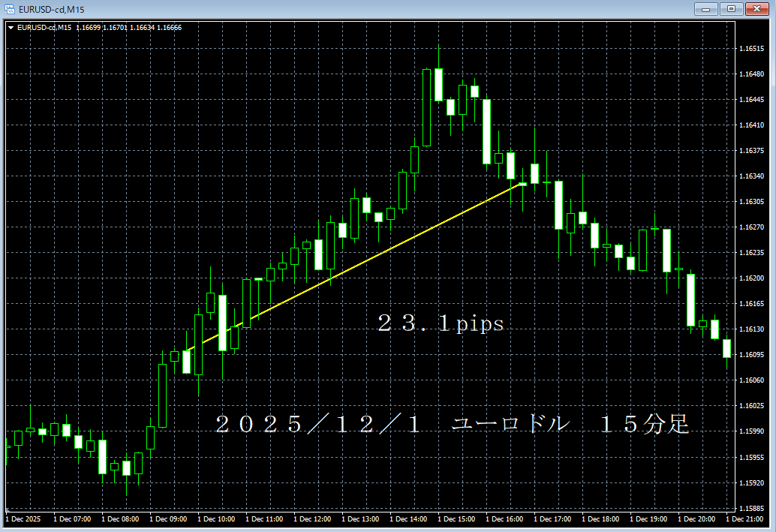Screen dimensions: 776x532
Task: Click the EURUSD-cd,M15 window title text
Action: click(52, 10)
